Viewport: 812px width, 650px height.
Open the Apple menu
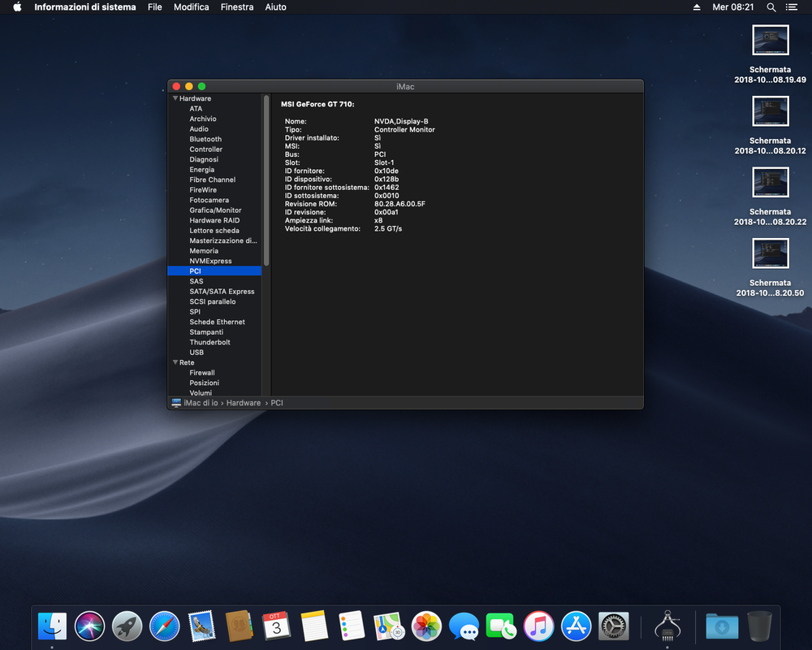[17, 6]
